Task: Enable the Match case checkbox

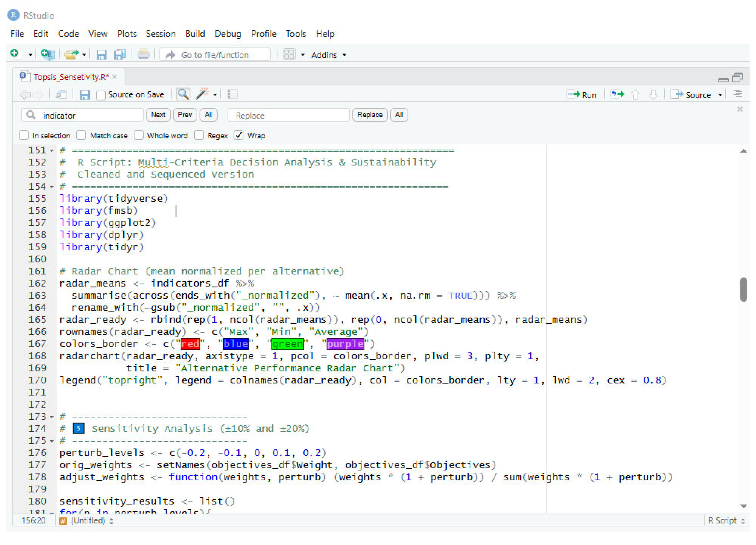Action: (x=81, y=135)
